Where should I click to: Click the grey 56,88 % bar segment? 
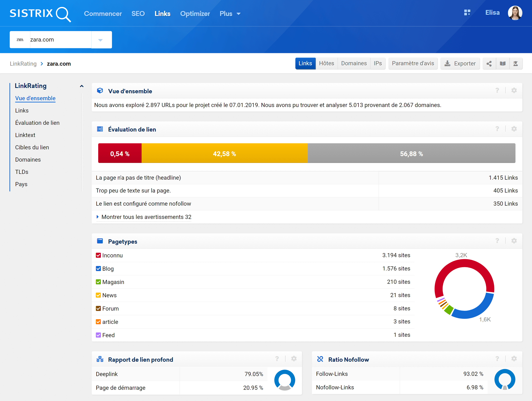[411, 153]
